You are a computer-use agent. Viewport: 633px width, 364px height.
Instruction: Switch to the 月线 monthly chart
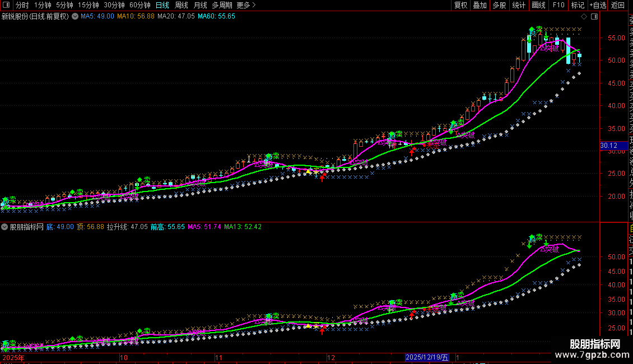[200, 5]
